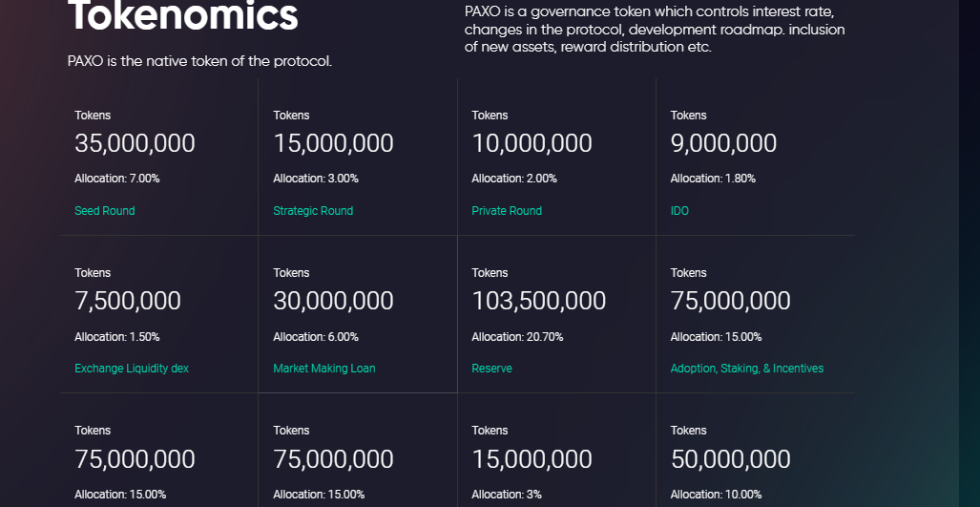Click the 50,000,000 token amount

tap(730, 459)
